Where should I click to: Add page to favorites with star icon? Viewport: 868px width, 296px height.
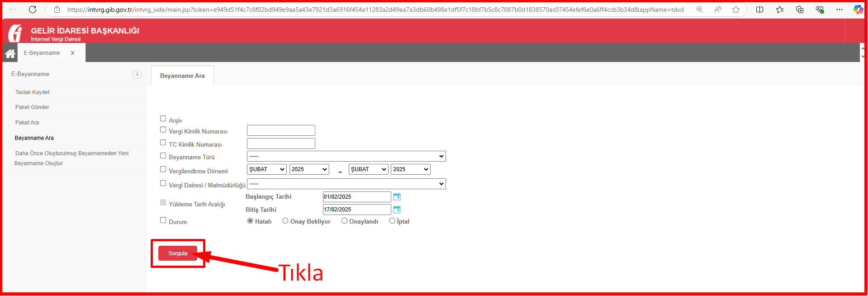point(736,10)
